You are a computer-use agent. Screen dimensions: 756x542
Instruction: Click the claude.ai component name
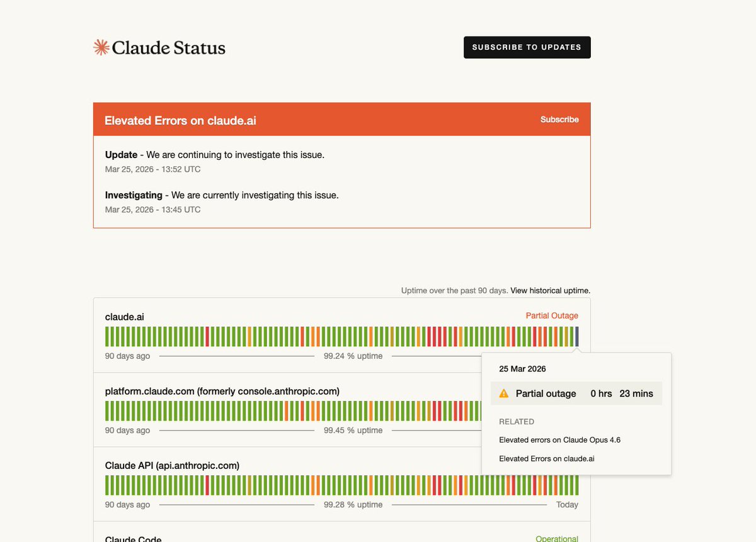click(x=125, y=317)
